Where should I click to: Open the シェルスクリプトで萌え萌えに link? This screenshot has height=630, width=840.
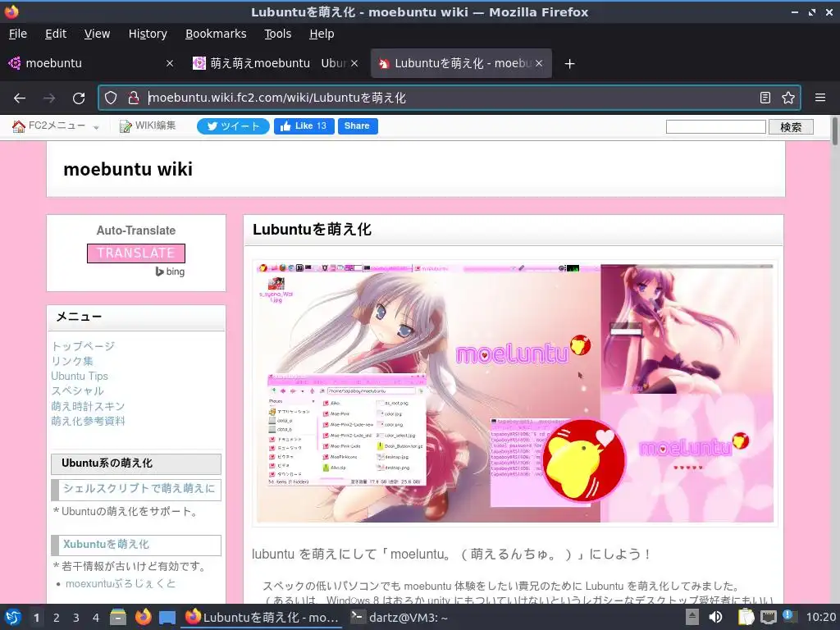[139, 489]
